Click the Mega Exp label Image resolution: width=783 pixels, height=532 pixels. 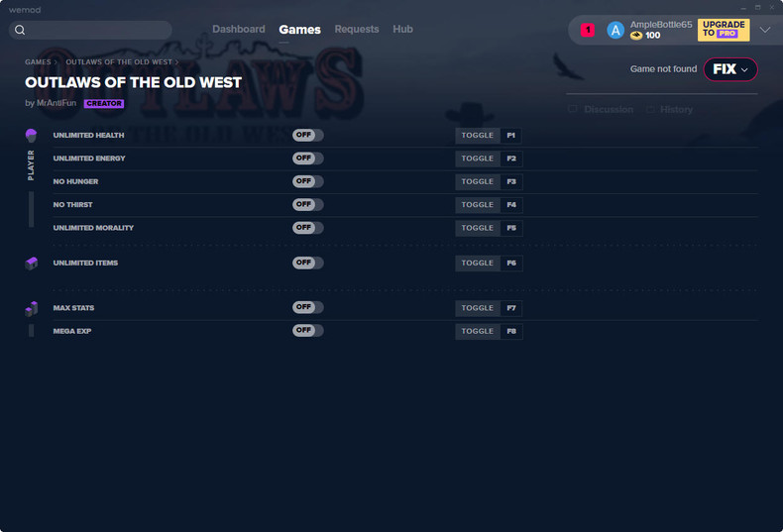[72, 331]
